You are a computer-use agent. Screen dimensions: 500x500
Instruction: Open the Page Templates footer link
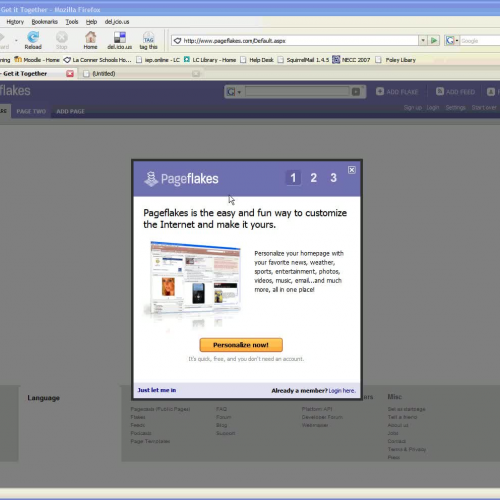[150, 441]
